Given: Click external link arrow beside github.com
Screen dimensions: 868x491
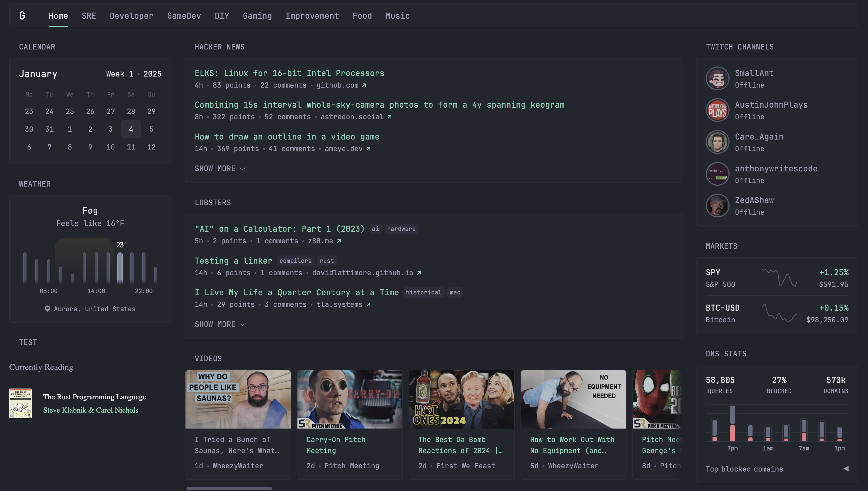Looking at the screenshot, I should (364, 85).
